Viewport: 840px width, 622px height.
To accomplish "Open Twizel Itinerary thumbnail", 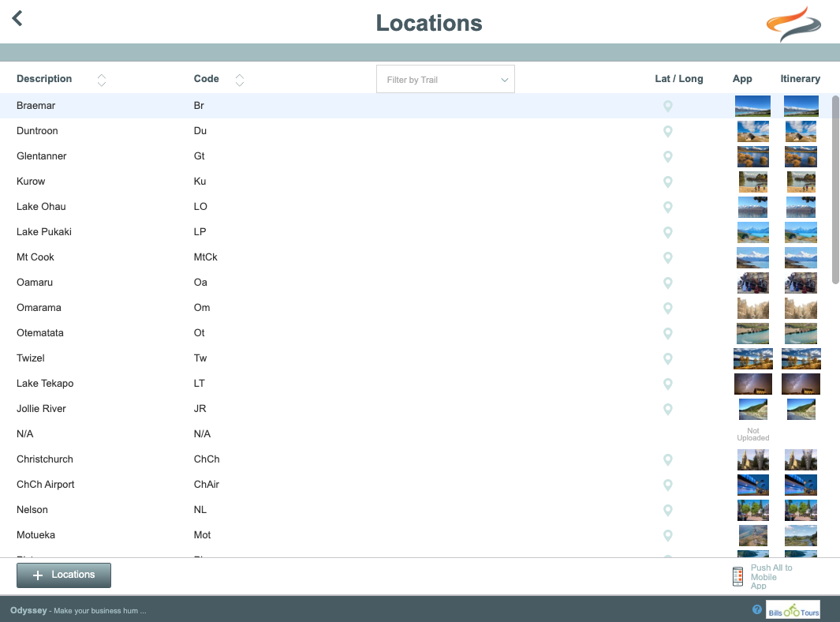I will (801, 358).
